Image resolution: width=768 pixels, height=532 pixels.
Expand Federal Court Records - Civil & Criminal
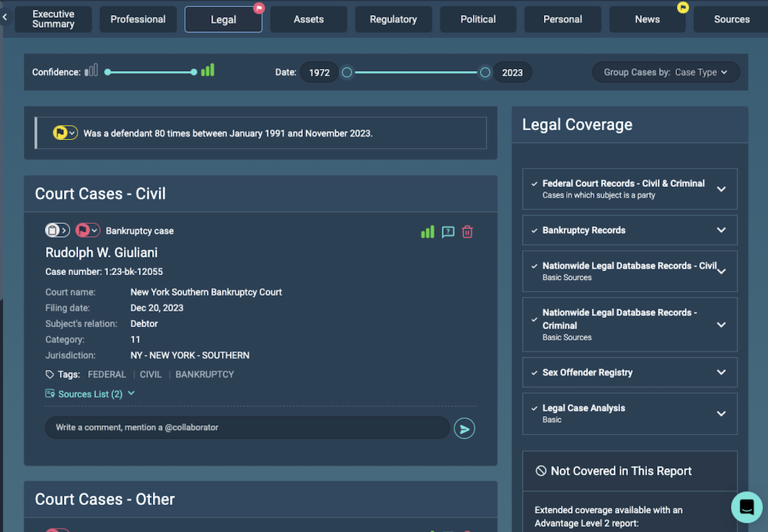[721, 189]
